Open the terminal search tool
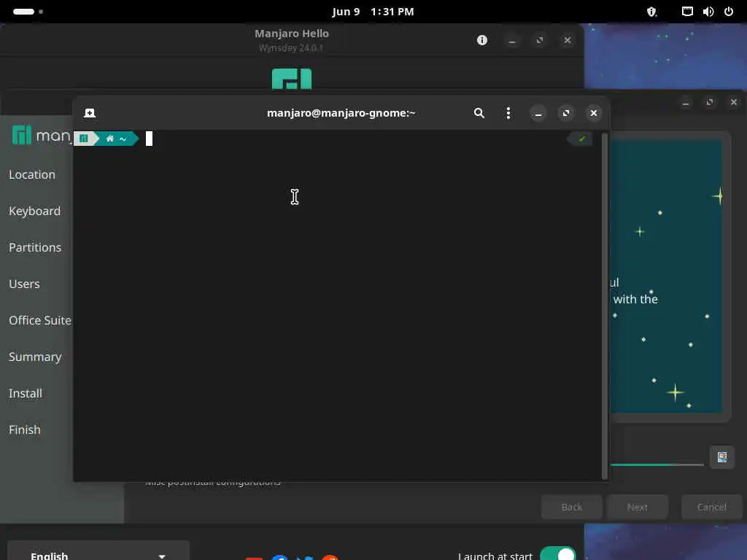 pyautogui.click(x=479, y=113)
